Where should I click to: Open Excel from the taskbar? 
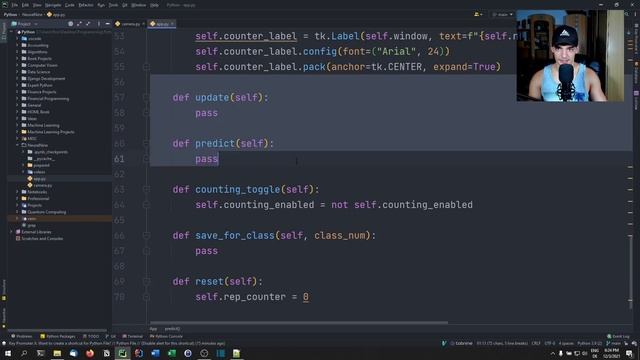coord(172,353)
